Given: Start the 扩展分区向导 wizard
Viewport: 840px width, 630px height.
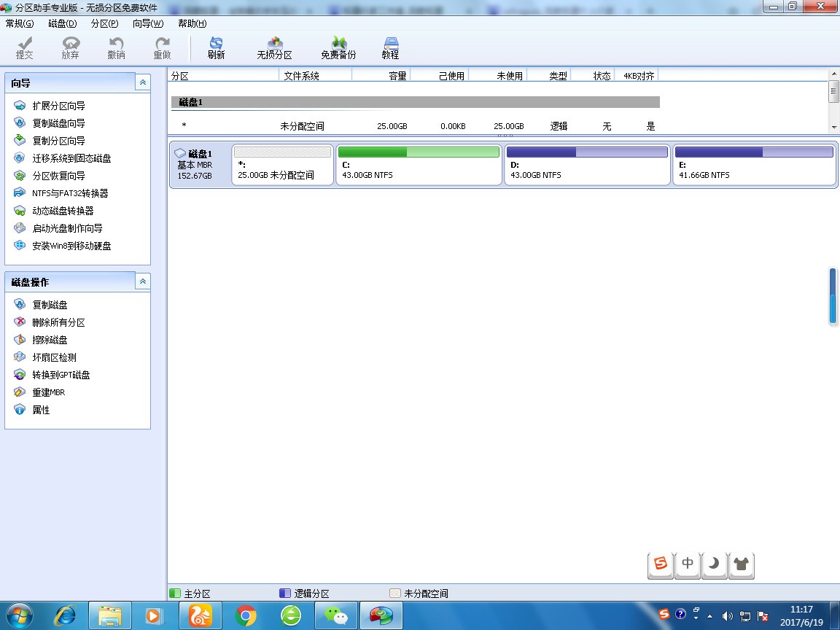Looking at the screenshot, I should click(58, 106).
